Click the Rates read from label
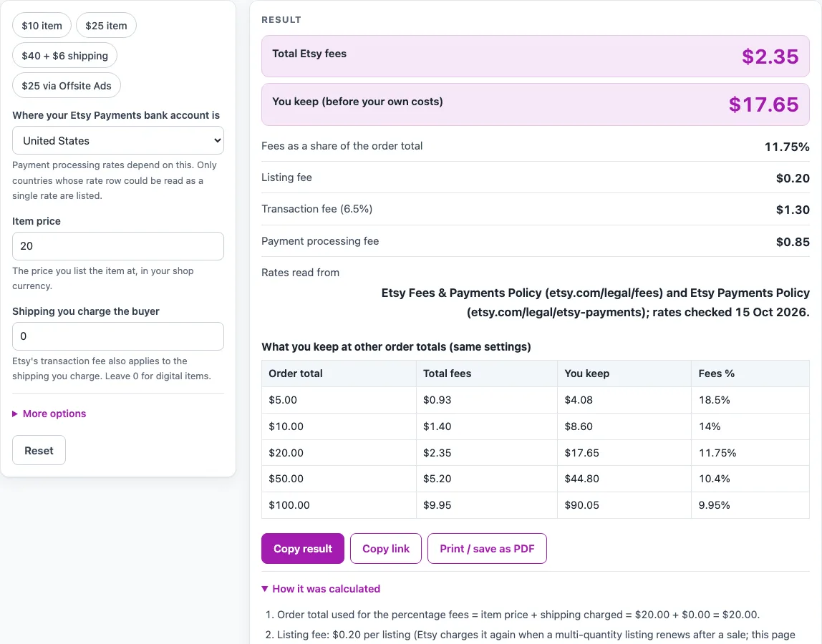 301,273
